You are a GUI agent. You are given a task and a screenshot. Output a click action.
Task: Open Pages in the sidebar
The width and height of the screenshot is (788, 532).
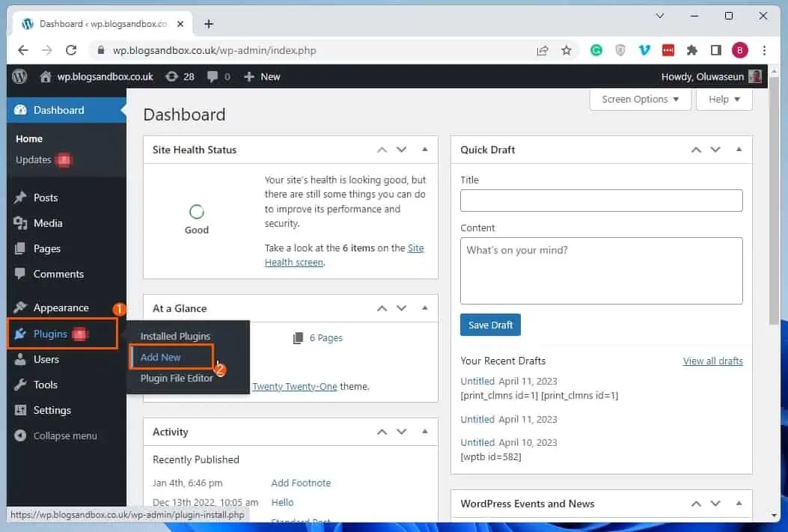(67, 248)
